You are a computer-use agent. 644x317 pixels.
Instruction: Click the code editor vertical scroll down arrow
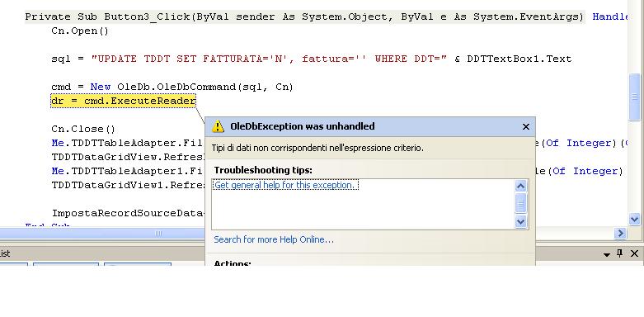(x=635, y=219)
